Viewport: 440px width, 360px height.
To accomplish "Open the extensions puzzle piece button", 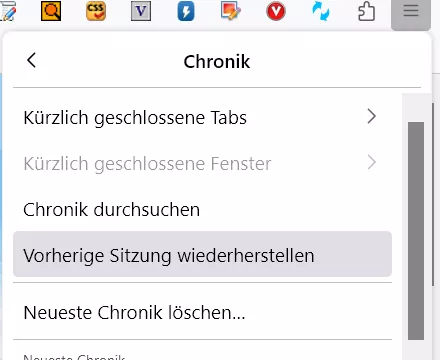I will point(366,11).
